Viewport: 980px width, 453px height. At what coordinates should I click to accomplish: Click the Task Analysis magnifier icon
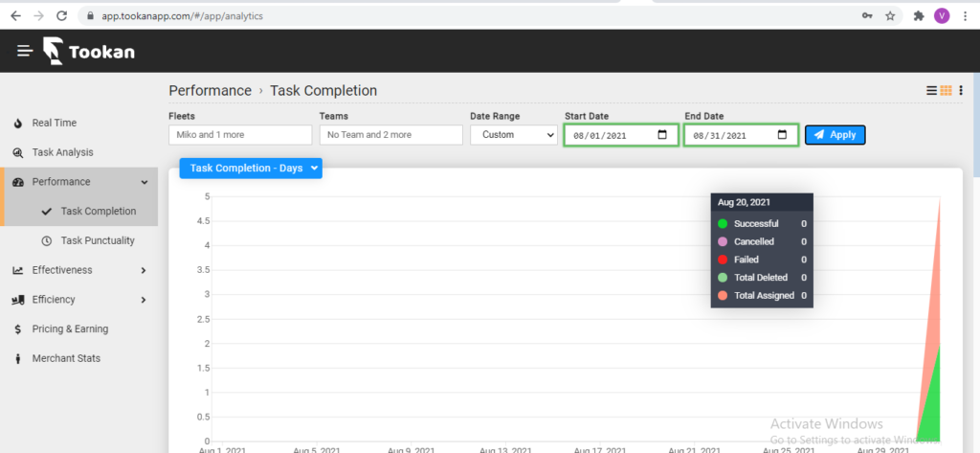(x=18, y=152)
